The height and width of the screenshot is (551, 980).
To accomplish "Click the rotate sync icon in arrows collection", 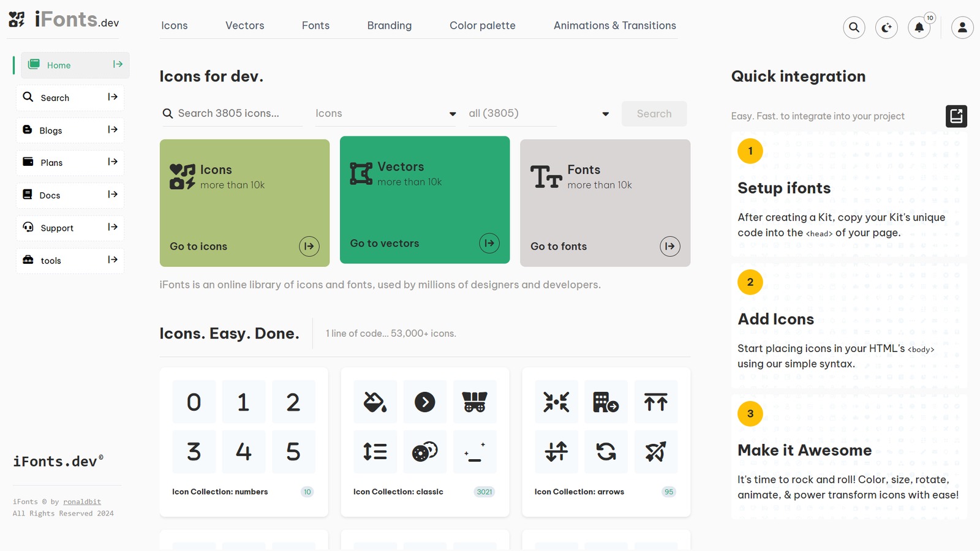I will pyautogui.click(x=606, y=452).
